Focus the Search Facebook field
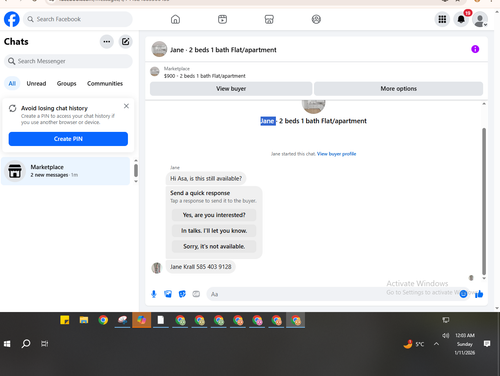 point(78,19)
